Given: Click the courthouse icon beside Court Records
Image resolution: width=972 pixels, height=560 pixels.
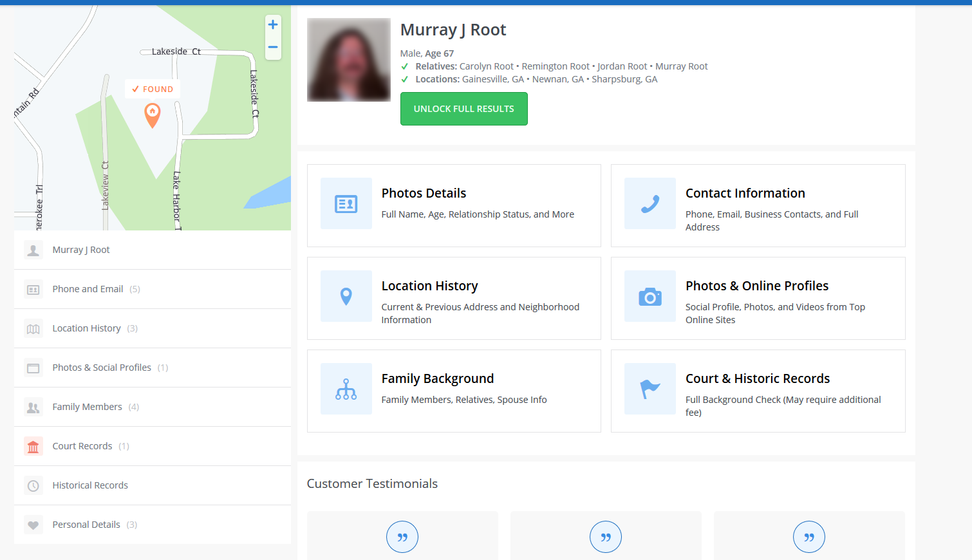Looking at the screenshot, I should click(x=33, y=447).
